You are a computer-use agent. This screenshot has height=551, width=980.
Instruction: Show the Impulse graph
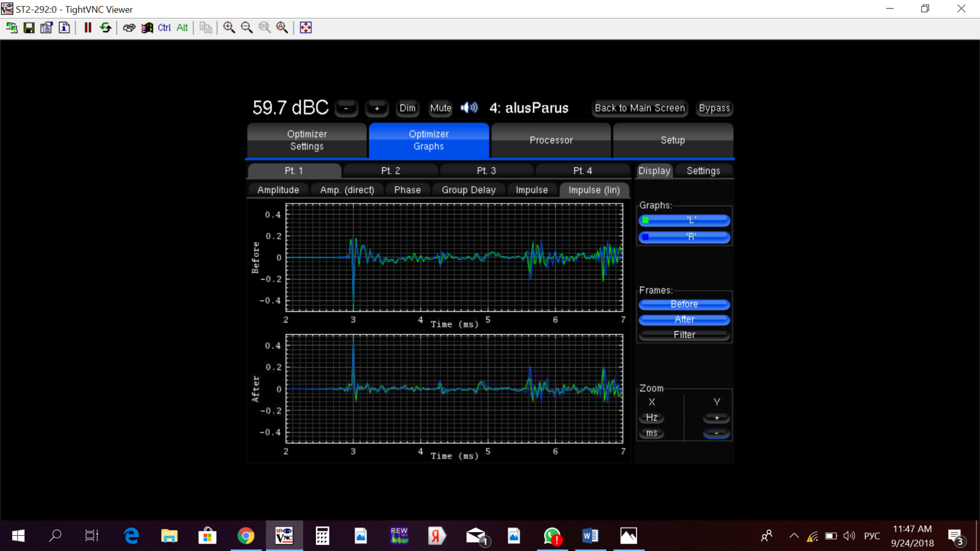click(x=532, y=190)
